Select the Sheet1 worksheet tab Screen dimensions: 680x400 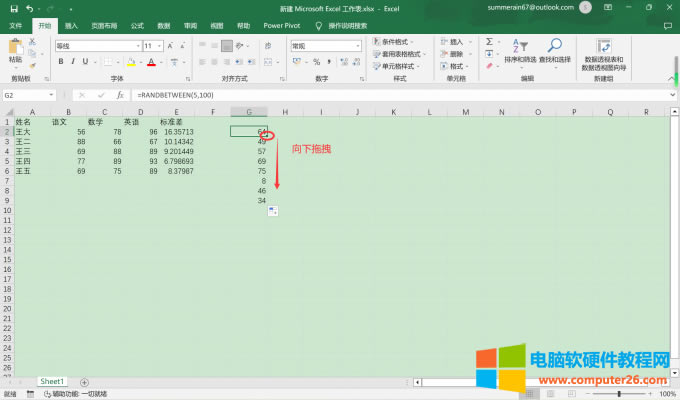[x=52, y=382]
